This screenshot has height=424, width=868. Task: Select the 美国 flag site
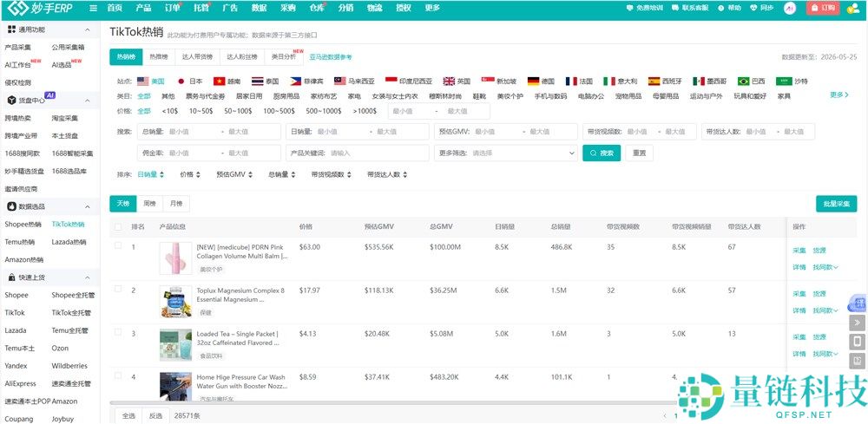pos(143,82)
